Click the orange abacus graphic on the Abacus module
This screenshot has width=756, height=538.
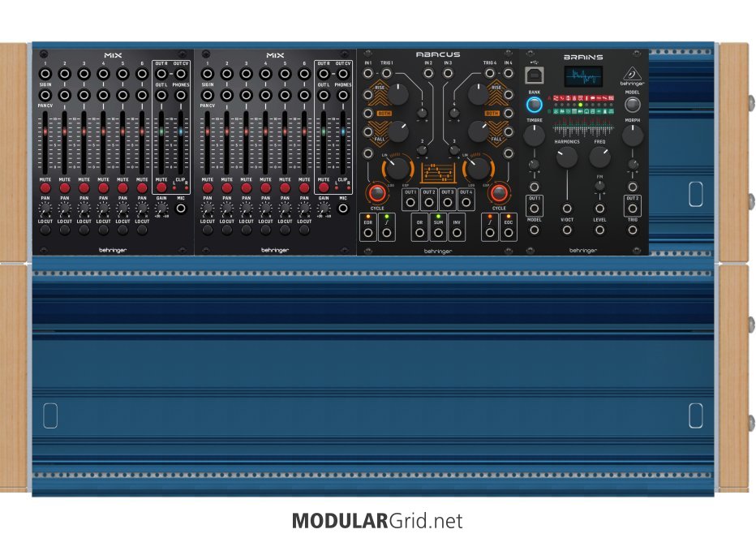[x=438, y=173]
